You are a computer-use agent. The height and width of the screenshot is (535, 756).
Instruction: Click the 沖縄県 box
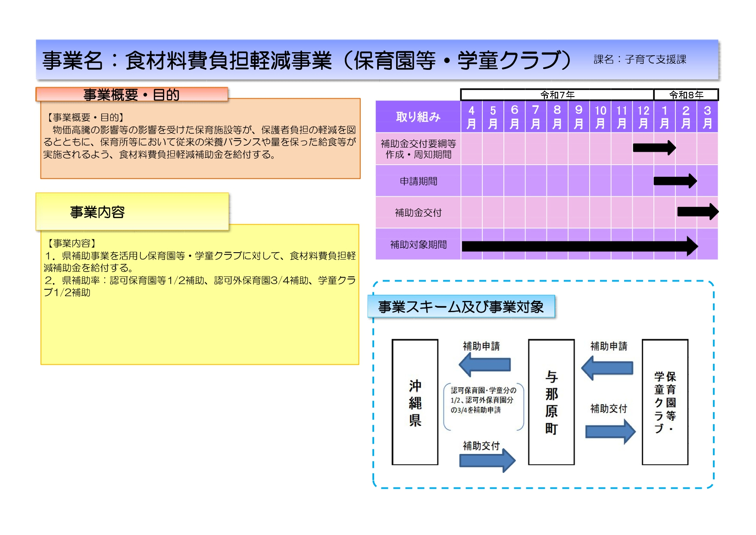(415, 402)
